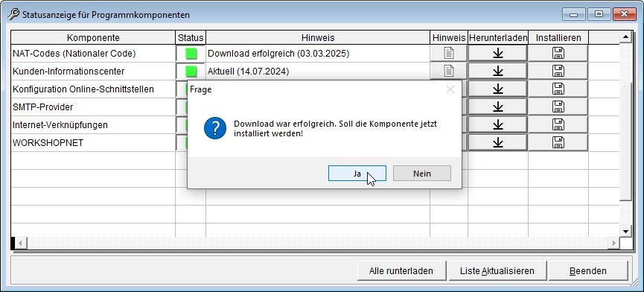Install the Konfiguration Online-Schnittstellen component
The width and height of the screenshot is (644, 292).
558,89
